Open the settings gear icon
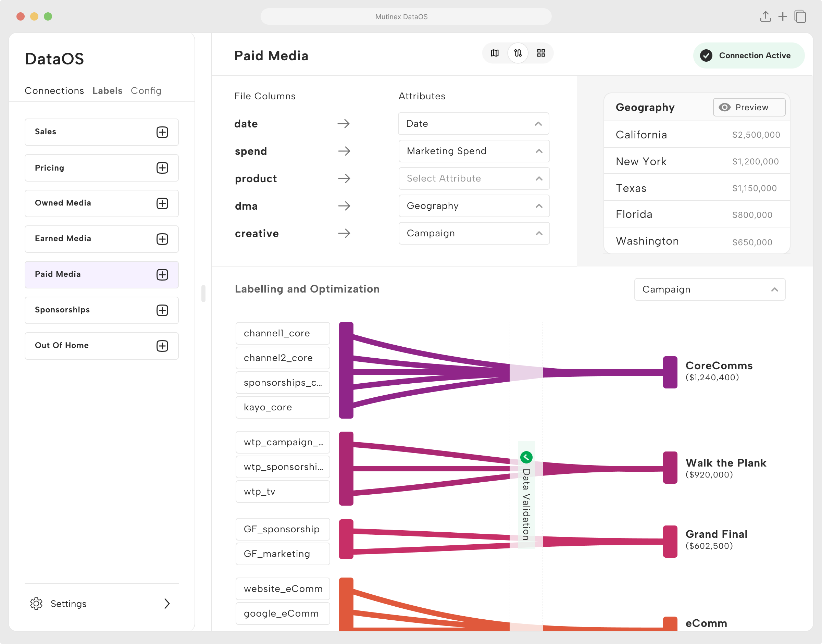 pyautogui.click(x=36, y=603)
